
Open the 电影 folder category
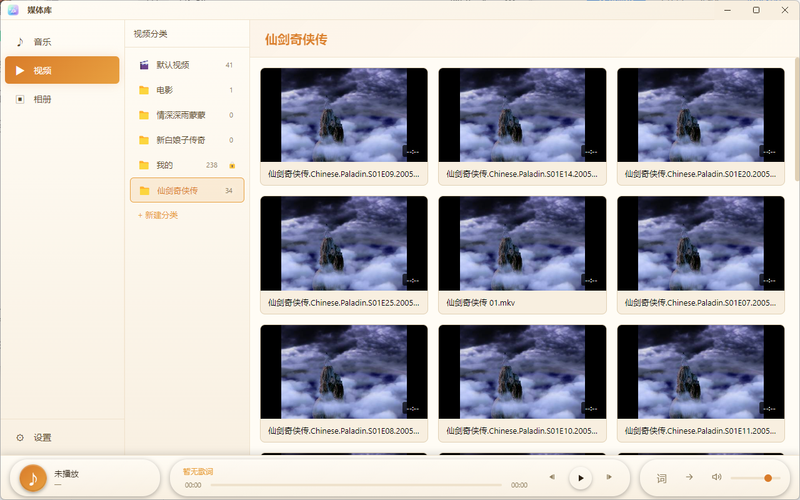click(187, 90)
